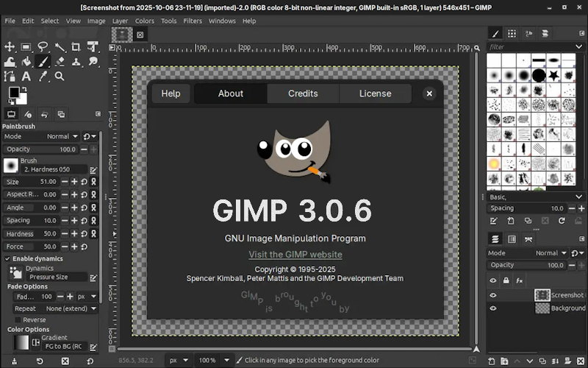Screen dimensions: 588x368
Task: Pick the Fuzzy Select magic wand tool
Action: pos(60,46)
